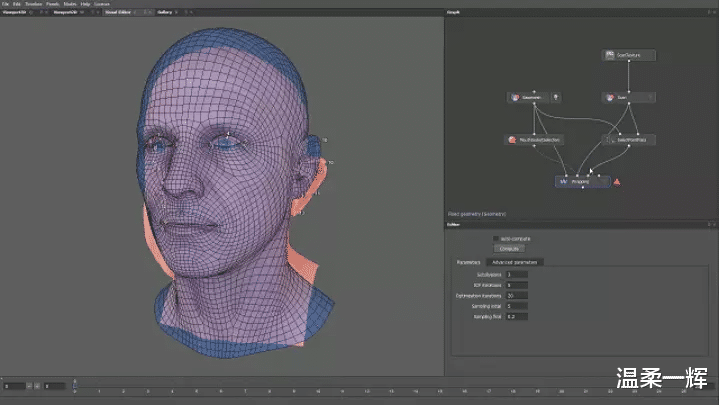Click the Basemesh geometry node icon
This screenshot has height=405, width=720.
click(x=516, y=98)
